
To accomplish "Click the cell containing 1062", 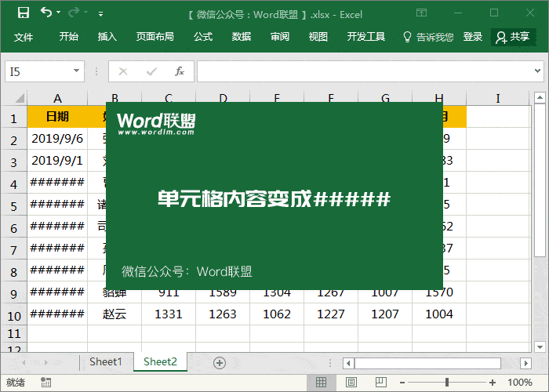I will coord(277,314).
